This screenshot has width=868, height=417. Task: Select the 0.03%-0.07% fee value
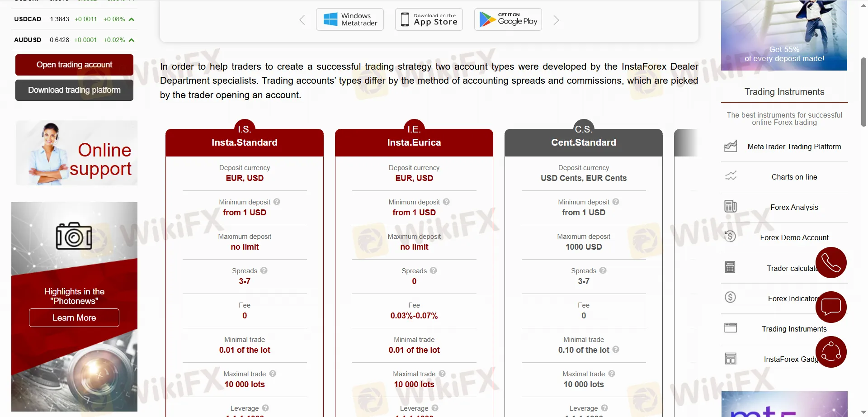click(x=414, y=316)
